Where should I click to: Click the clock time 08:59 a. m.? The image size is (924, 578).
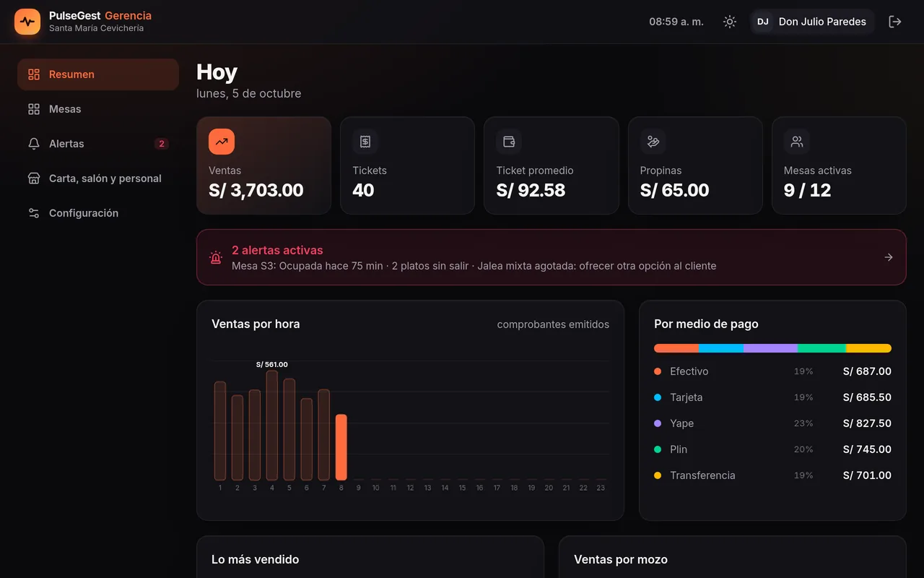676,22
